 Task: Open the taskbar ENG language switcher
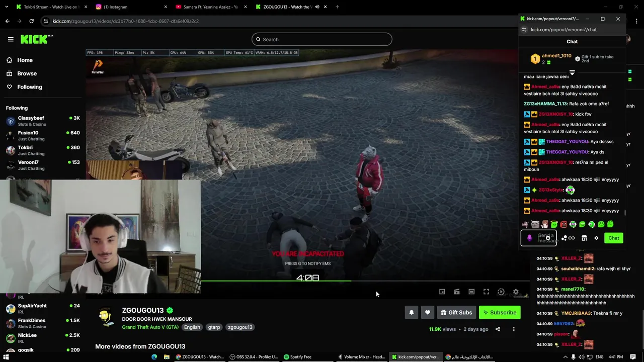point(599,357)
